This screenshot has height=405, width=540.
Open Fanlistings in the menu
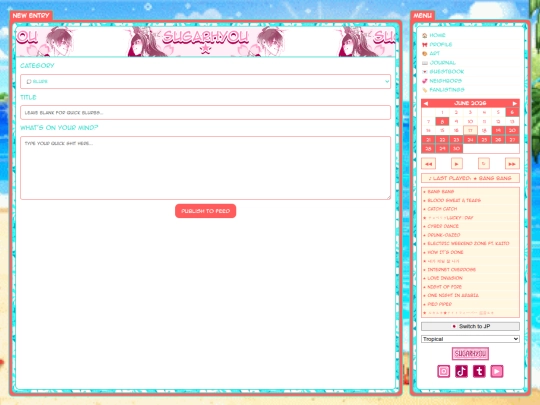pos(447,90)
